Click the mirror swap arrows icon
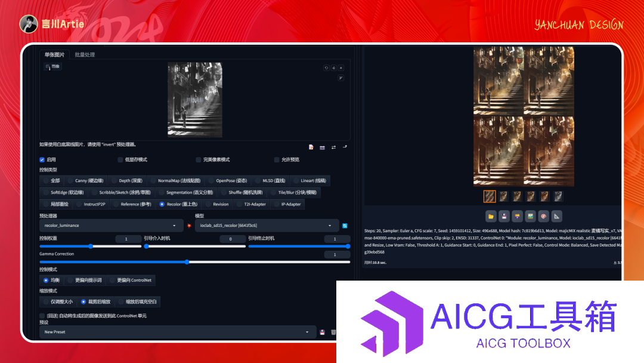This screenshot has height=363, width=644. [x=333, y=147]
